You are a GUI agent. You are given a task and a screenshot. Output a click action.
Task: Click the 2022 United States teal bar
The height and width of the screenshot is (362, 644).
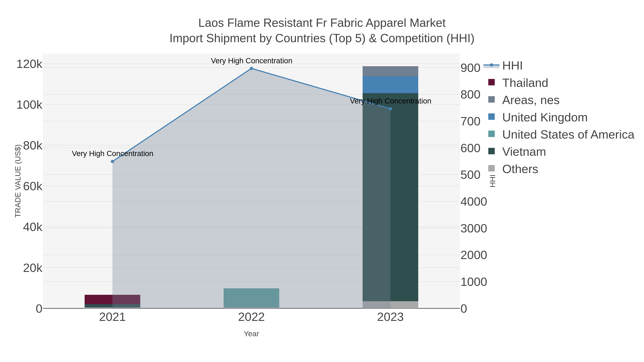pos(252,298)
